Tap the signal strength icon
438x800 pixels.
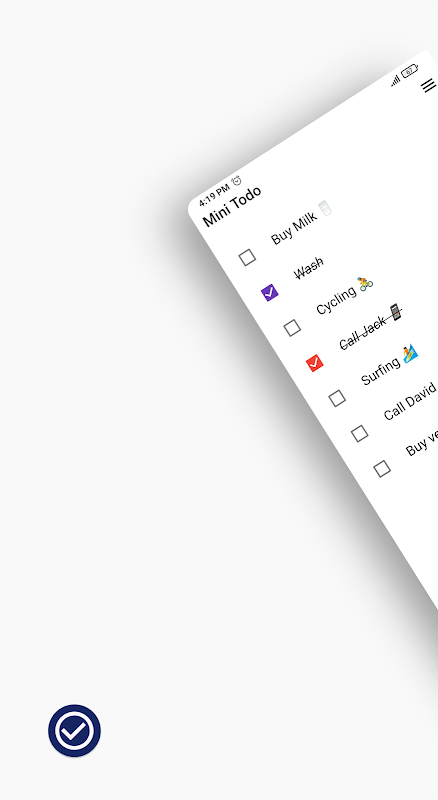(395, 81)
